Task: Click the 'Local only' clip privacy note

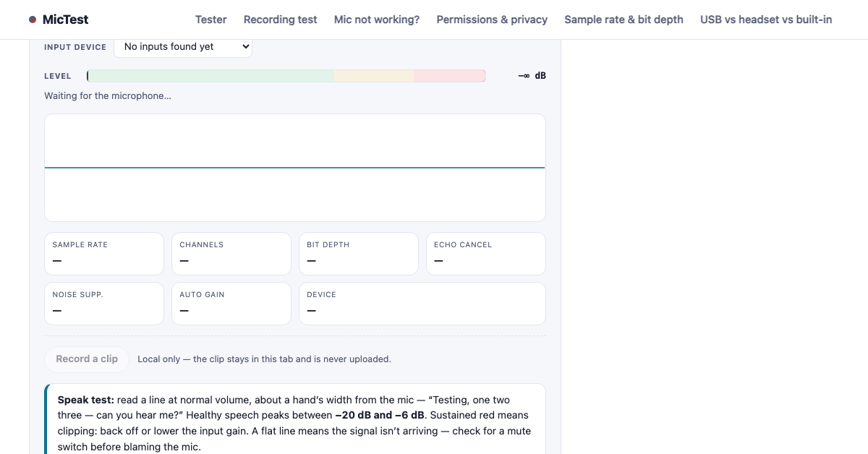Action: click(264, 359)
